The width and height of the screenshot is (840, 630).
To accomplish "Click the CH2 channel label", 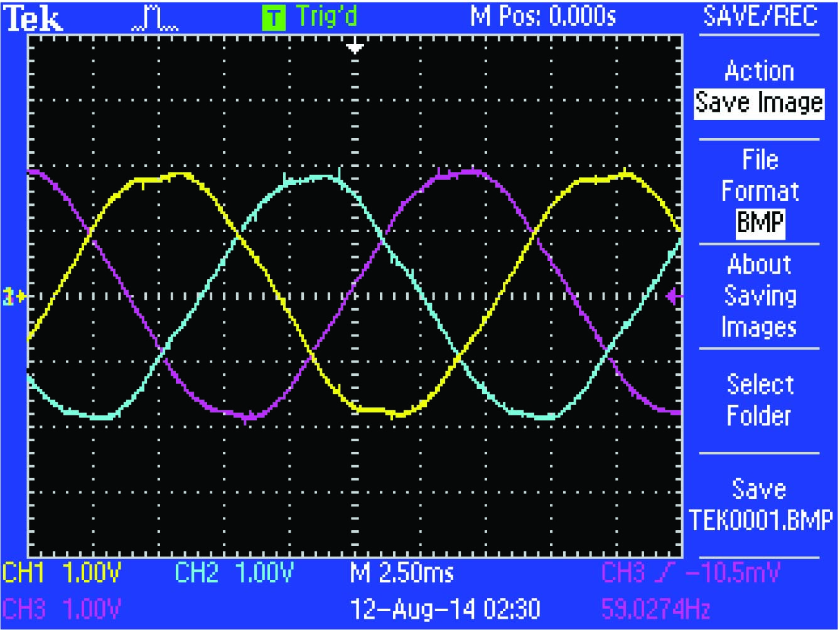I will pyautogui.click(x=198, y=571).
